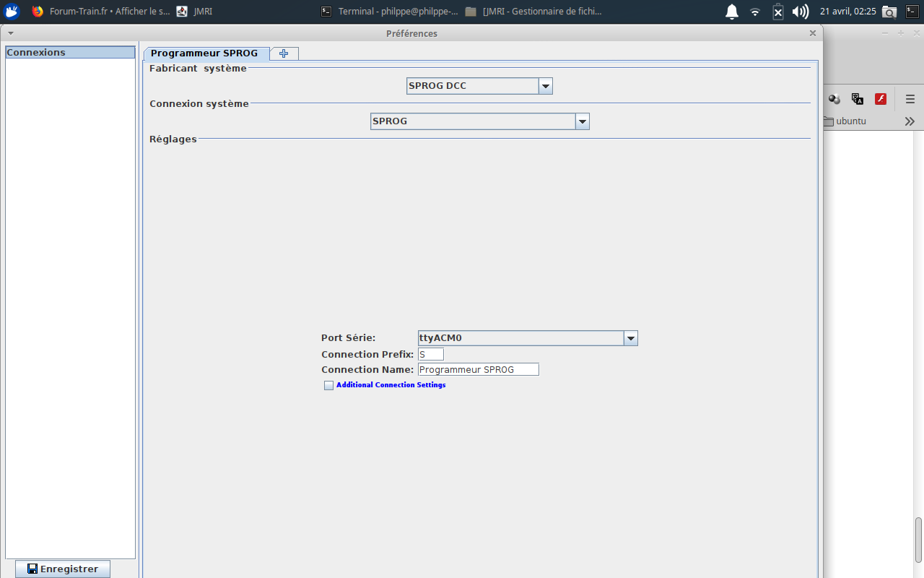Open the Préférences window menu arrow
The height and width of the screenshot is (578, 924).
pyautogui.click(x=11, y=33)
